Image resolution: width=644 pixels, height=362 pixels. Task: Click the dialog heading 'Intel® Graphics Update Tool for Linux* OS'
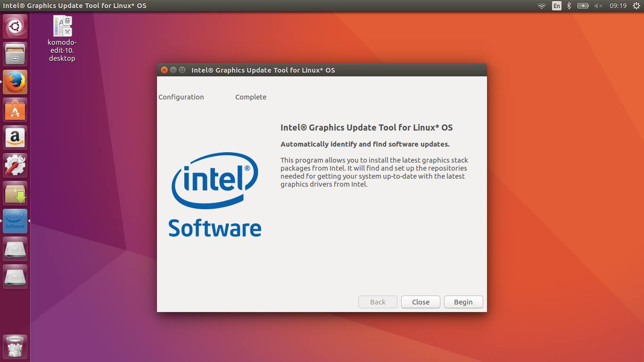coord(366,127)
